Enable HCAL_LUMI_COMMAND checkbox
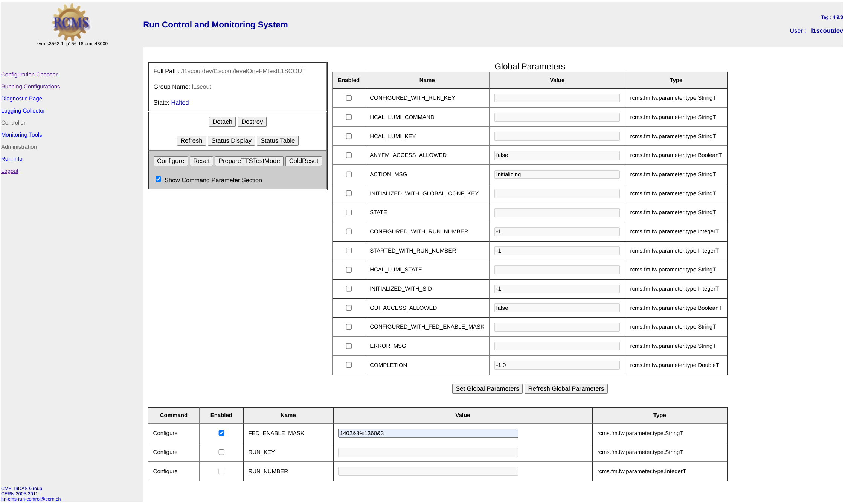The image size is (845, 504). [x=349, y=117]
